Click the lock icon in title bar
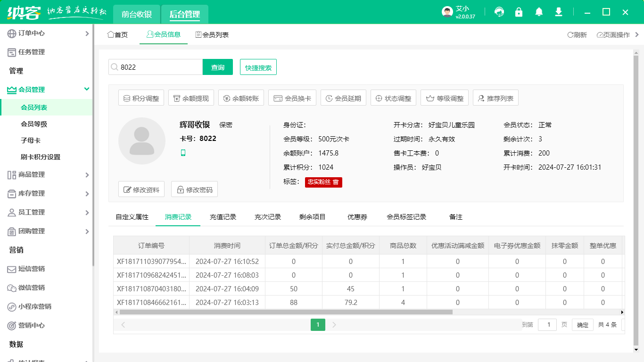644x362 pixels. coord(519,12)
